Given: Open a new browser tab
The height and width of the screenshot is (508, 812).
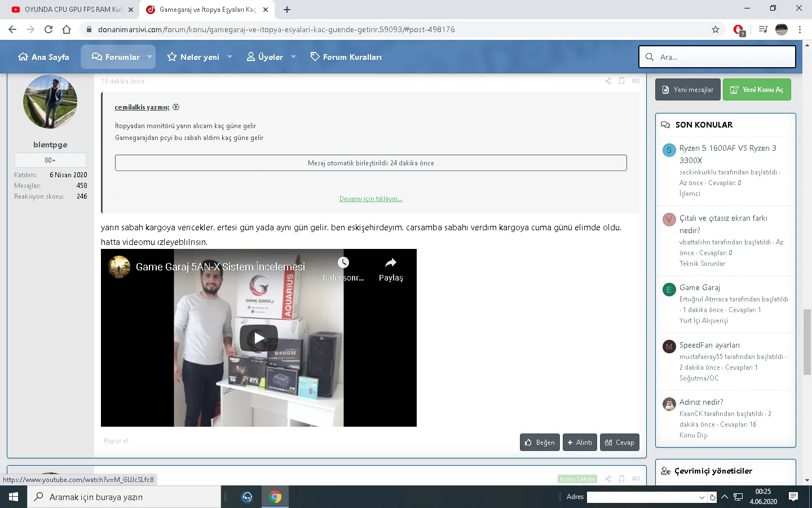Looking at the screenshot, I should click(287, 10).
